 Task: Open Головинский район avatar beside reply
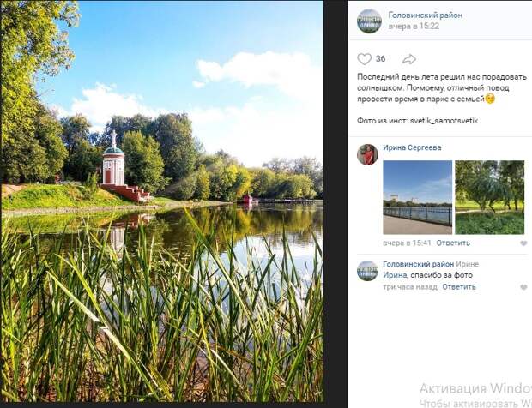point(367,271)
